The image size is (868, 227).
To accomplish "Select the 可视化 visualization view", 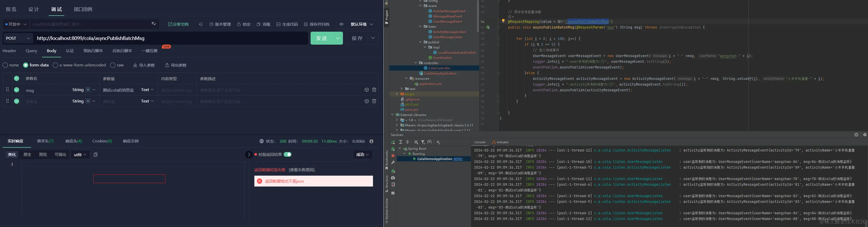I will (x=60, y=155).
